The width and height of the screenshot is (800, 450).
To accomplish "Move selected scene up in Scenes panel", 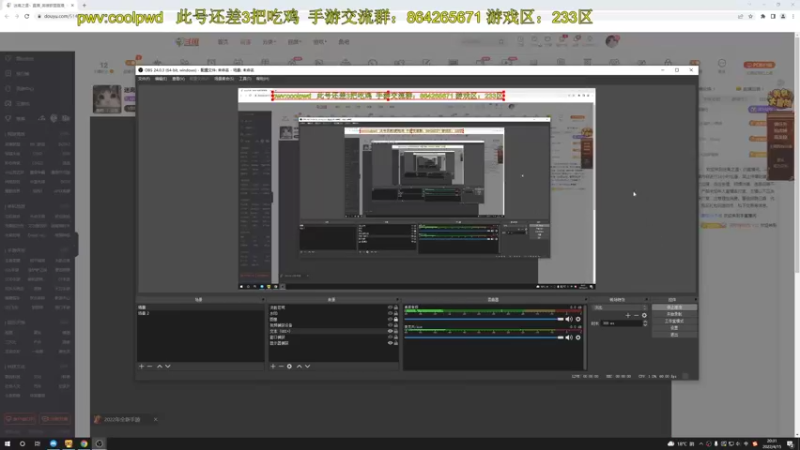I will pos(159,366).
